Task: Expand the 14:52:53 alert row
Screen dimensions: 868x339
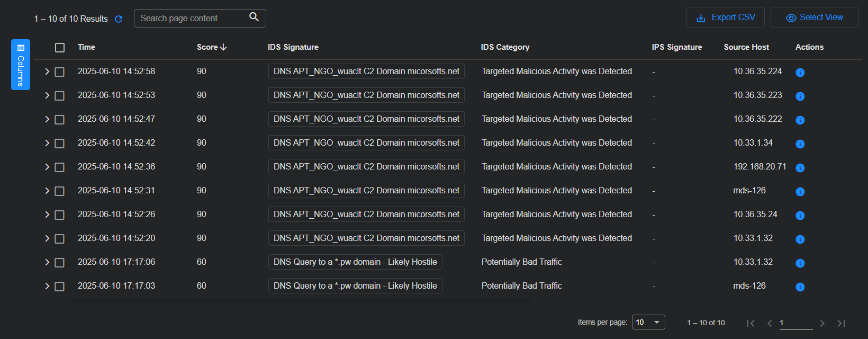Action: pos(47,95)
